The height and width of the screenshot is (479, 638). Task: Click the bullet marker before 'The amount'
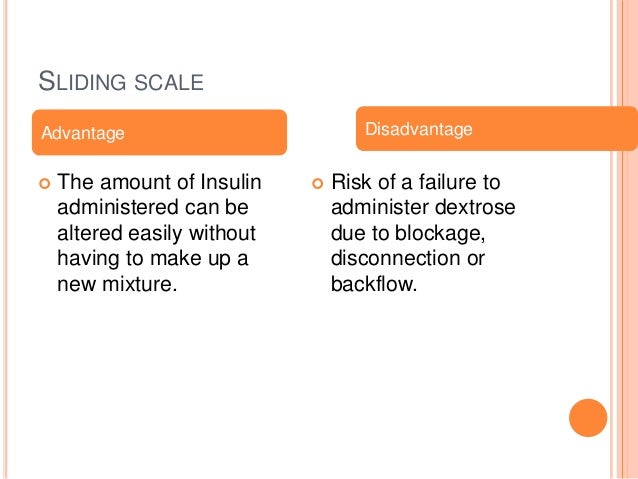pyautogui.click(x=45, y=184)
